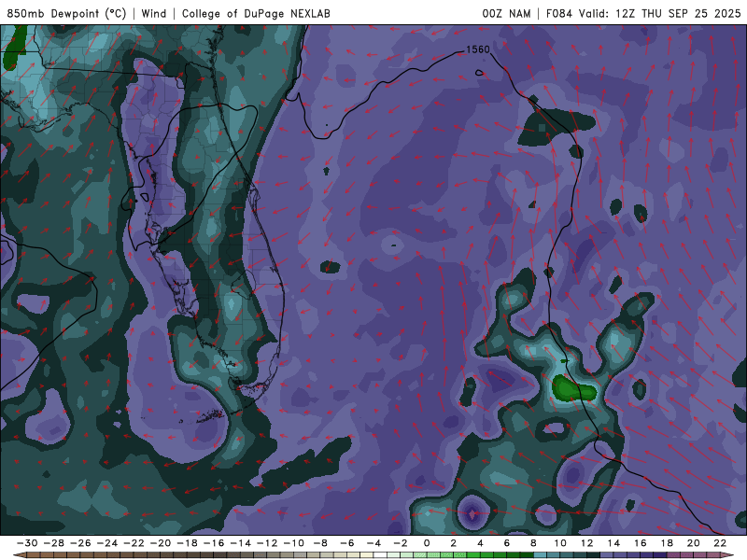Click the '-26' color scale label

pos(80,543)
